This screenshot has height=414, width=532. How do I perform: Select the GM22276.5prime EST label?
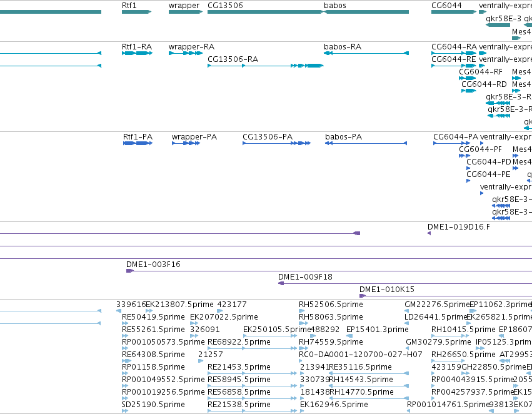437,305
